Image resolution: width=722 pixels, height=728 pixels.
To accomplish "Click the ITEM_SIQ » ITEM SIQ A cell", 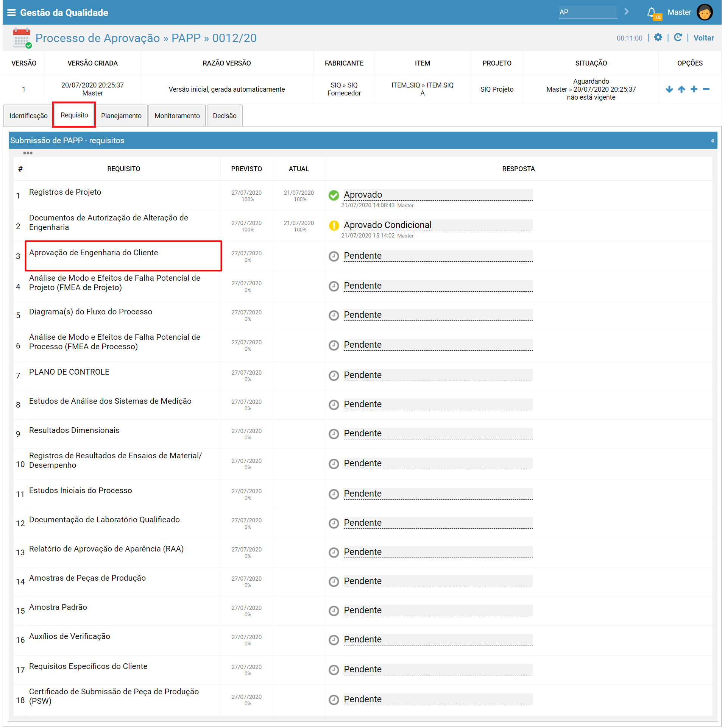I will pos(422,89).
